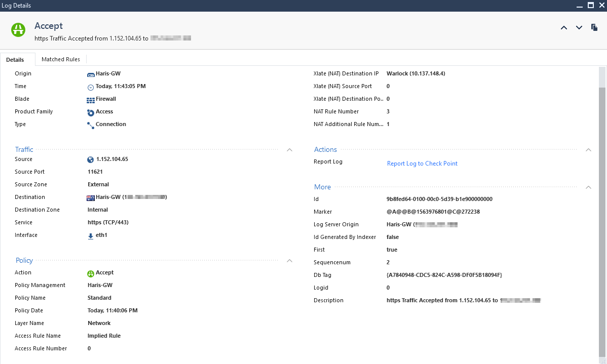Go to previous log with up arrow

coord(564,28)
